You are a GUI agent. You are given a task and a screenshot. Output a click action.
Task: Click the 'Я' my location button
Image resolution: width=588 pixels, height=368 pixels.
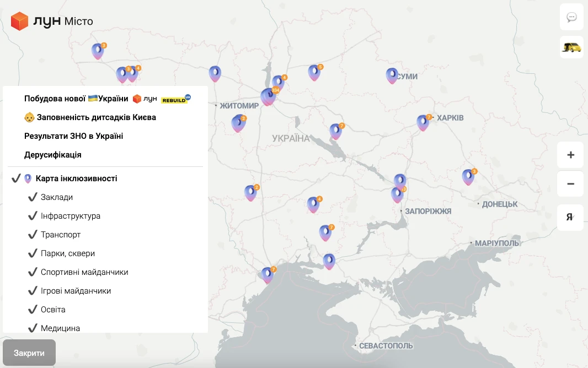570,217
